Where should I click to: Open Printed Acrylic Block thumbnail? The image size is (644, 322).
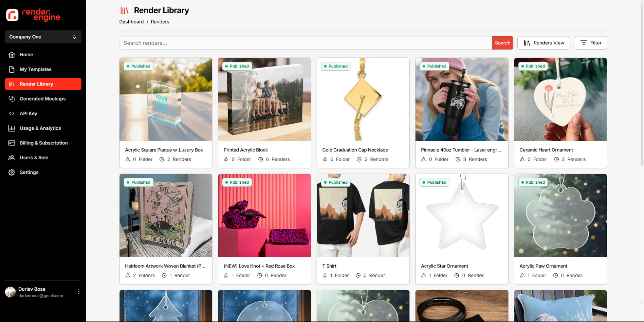[x=265, y=100]
